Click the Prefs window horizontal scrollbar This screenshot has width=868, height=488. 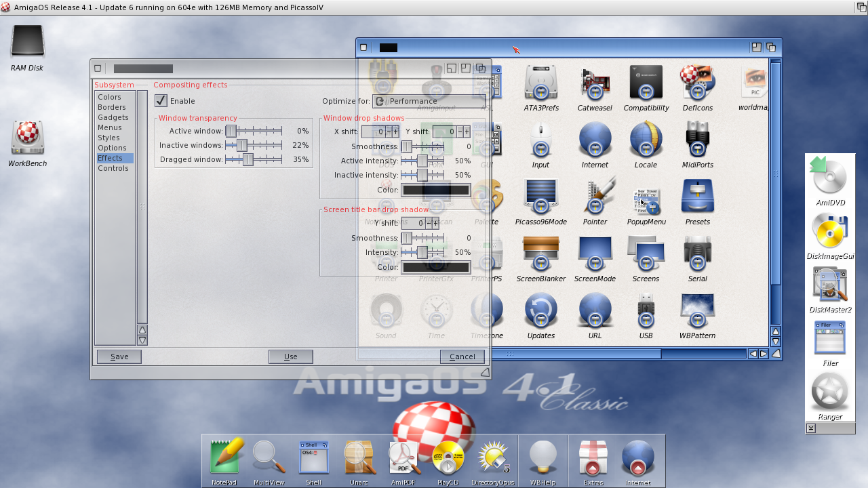[552, 354]
